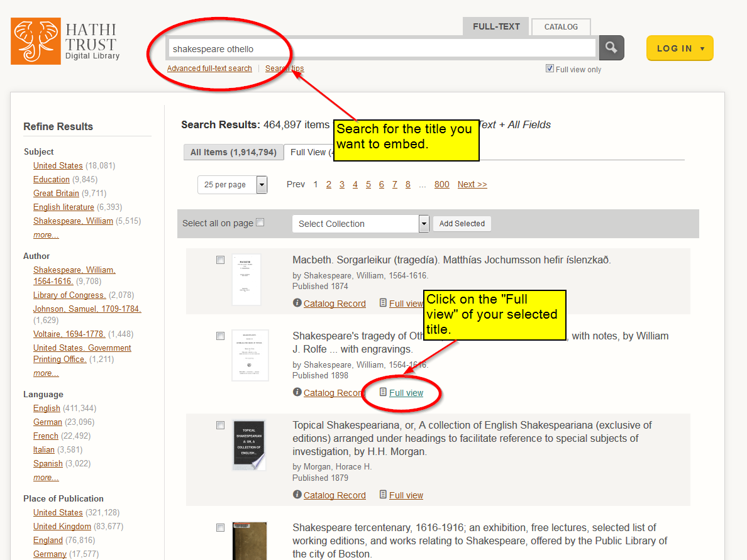Screen dimensions: 747x560
Task: Open Advanced full-text search link
Action: (x=209, y=69)
